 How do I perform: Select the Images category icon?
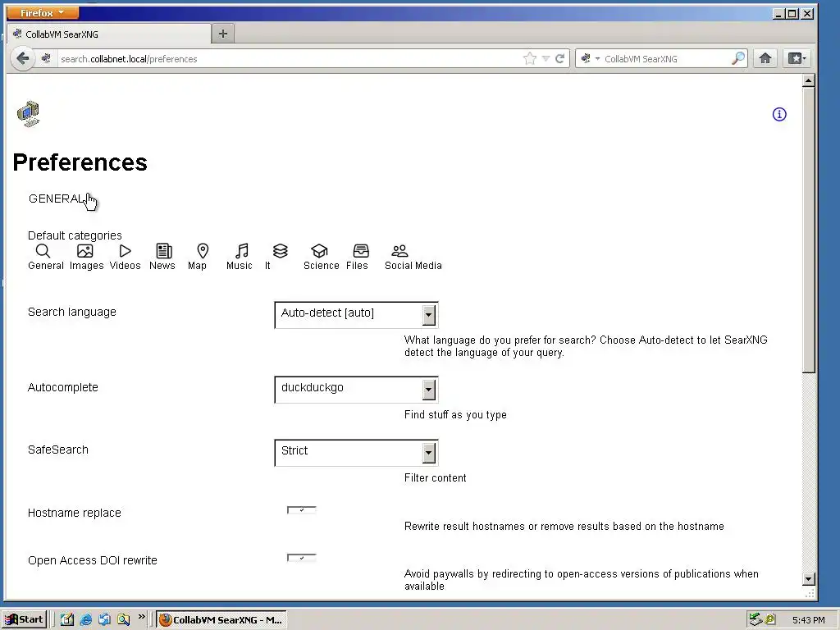[x=84, y=251]
